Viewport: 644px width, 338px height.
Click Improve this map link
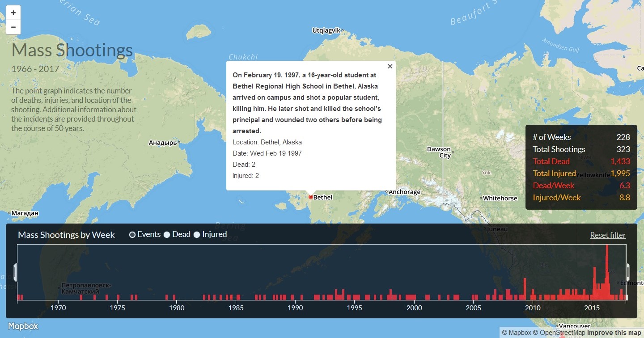pyautogui.click(x=614, y=333)
